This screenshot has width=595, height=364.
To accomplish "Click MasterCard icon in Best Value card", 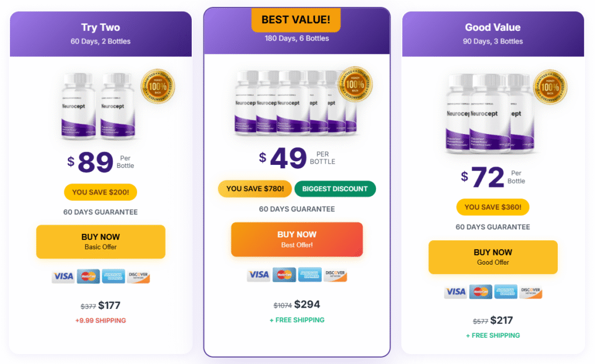I will 284,274.
